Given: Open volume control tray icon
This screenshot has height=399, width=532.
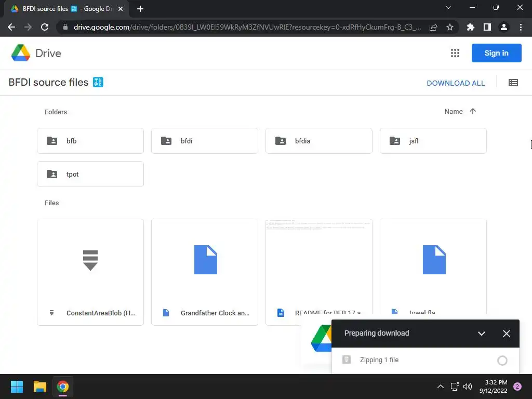Looking at the screenshot, I should click(x=468, y=387).
